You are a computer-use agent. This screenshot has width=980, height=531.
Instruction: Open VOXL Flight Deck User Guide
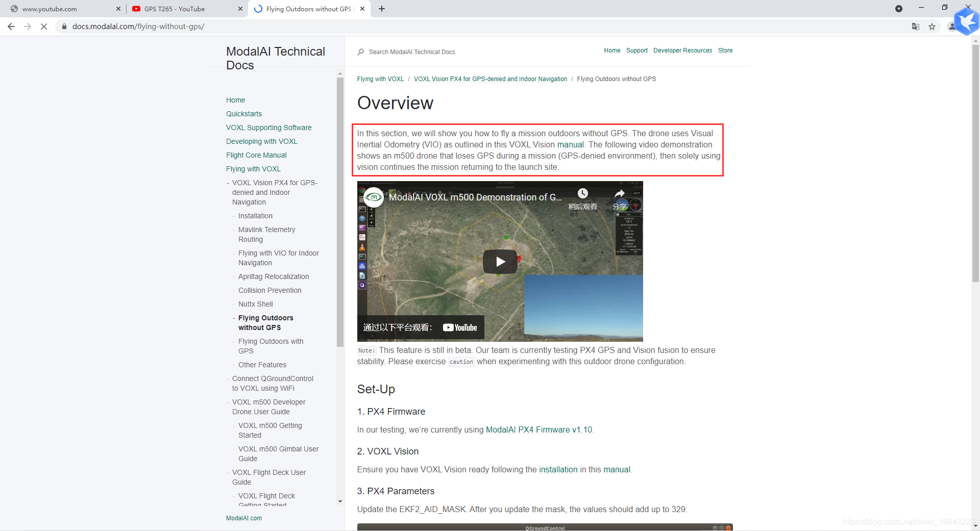click(x=269, y=477)
